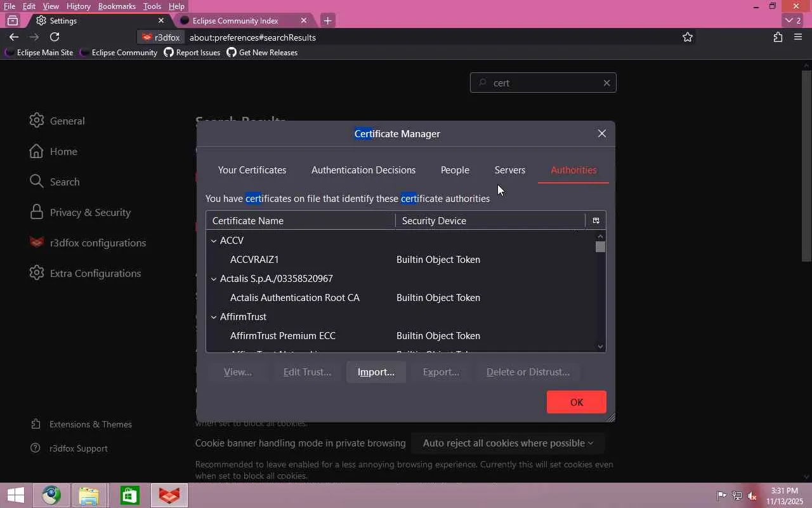Screen dimensions: 812x508
Task: Collapse the ACCV certificate group
Action: (x=214, y=241)
